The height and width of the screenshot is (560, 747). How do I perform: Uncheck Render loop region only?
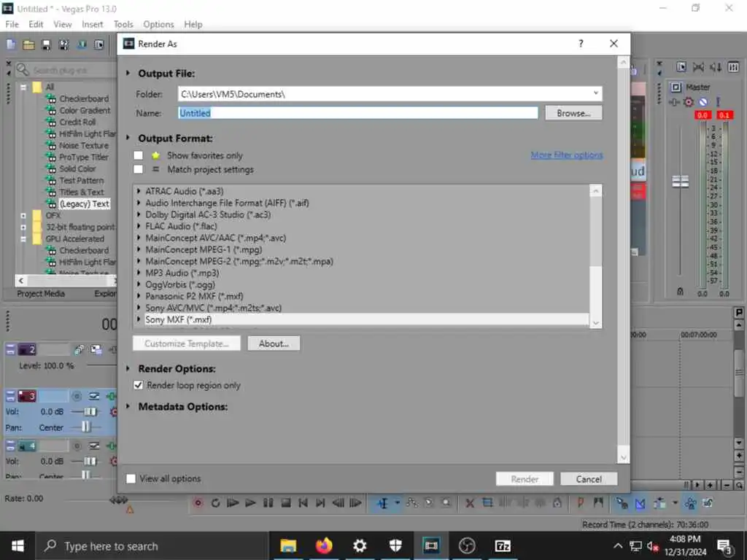coord(138,385)
